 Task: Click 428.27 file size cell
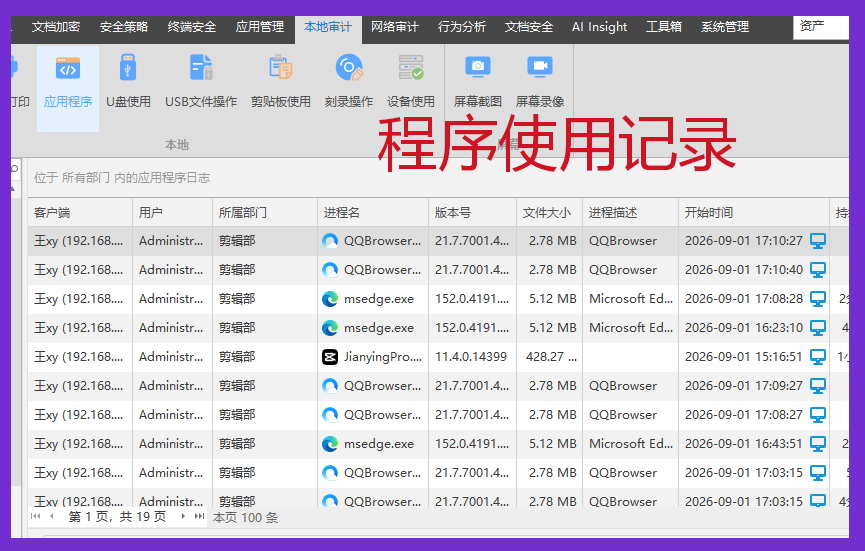coord(551,357)
